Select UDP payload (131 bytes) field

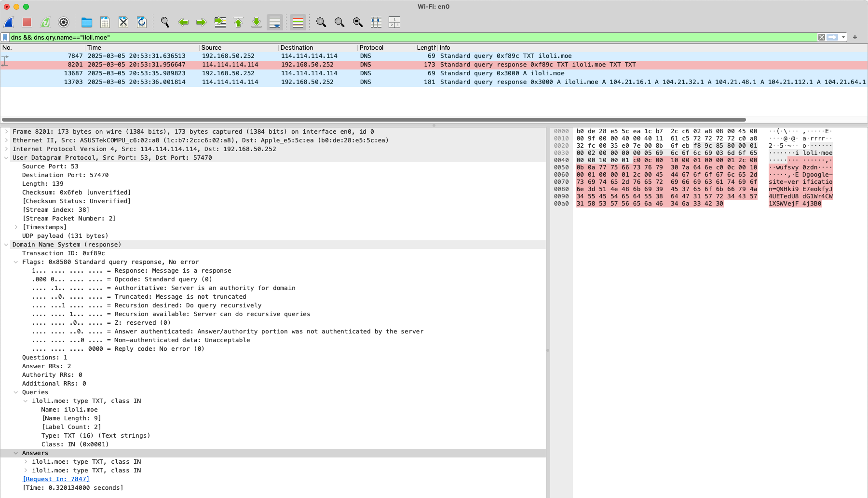[x=65, y=236]
